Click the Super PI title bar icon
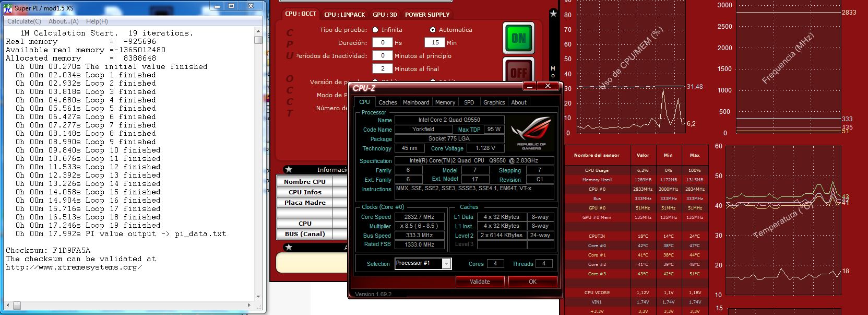This screenshot has width=868, height=315. coord(8,8)
